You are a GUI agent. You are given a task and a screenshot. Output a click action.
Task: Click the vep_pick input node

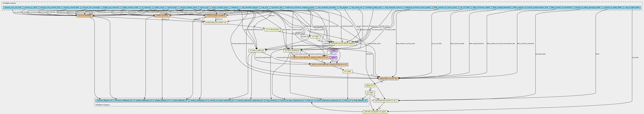coord(264,8)
